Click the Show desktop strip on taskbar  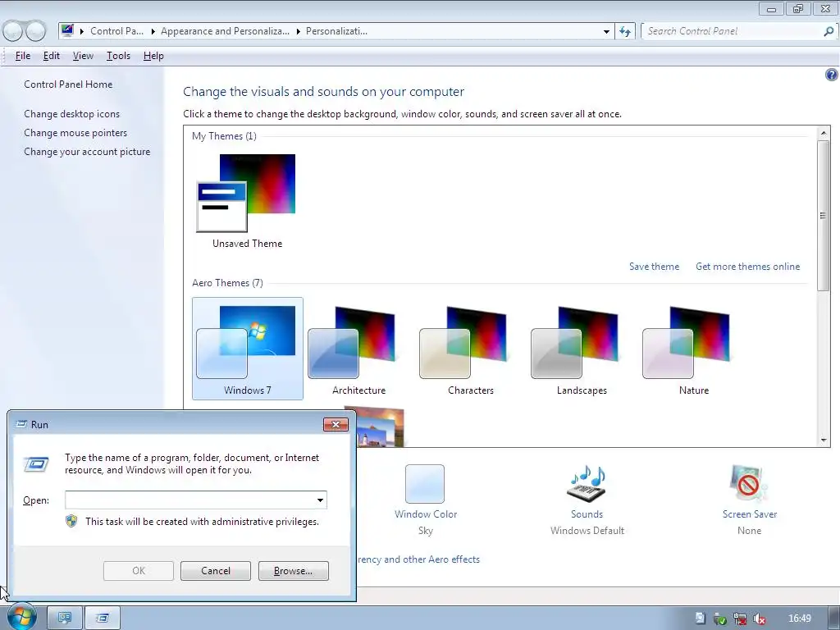point(833,619)
